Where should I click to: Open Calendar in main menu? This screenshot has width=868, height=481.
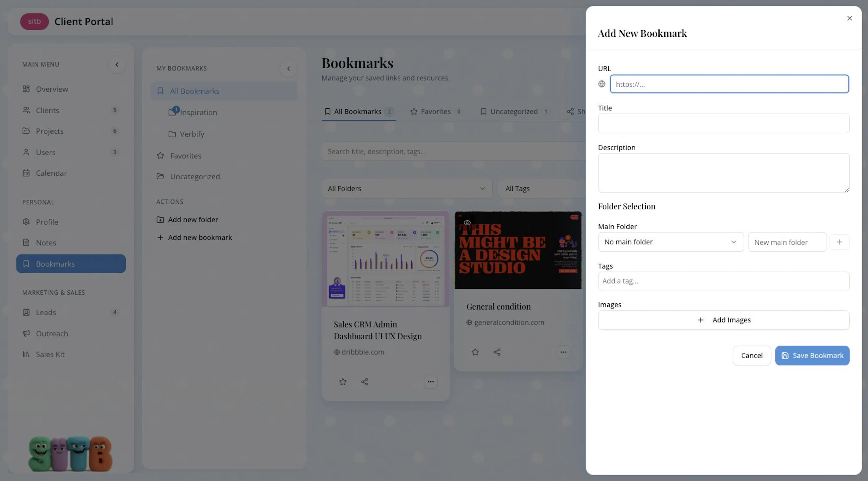(x=71, y=173)
